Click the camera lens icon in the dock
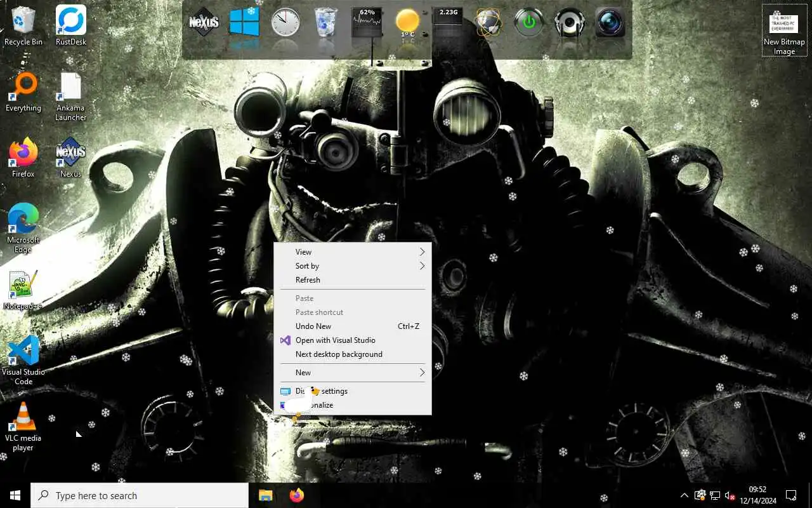The width and height of the screenshot is (812, 508). click(x=610, y=23)
